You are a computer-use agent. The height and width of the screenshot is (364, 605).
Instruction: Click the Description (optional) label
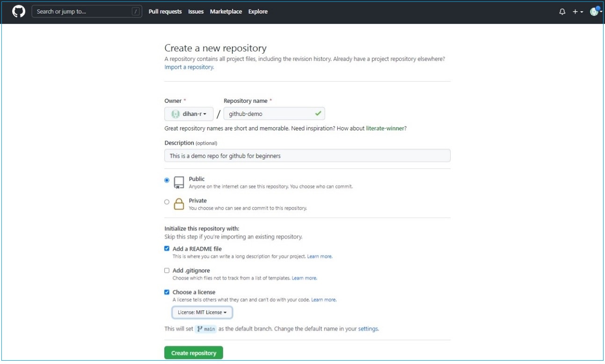pos(191,143)
